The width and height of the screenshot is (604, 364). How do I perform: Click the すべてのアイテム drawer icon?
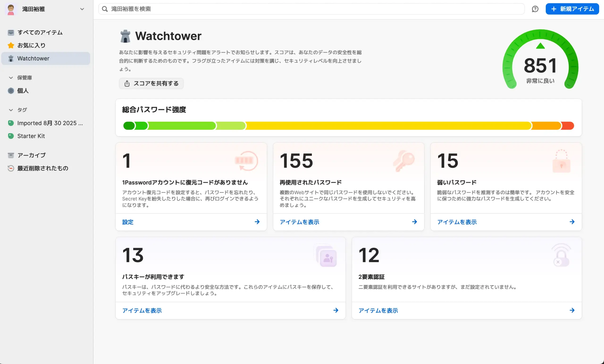[x=11, y=33]
